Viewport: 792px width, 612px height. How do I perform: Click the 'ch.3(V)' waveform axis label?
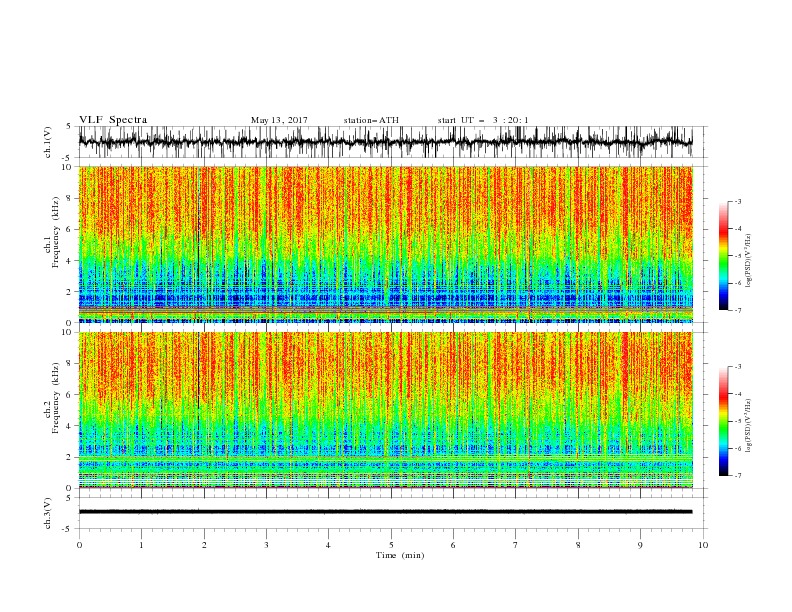[48, 513]
